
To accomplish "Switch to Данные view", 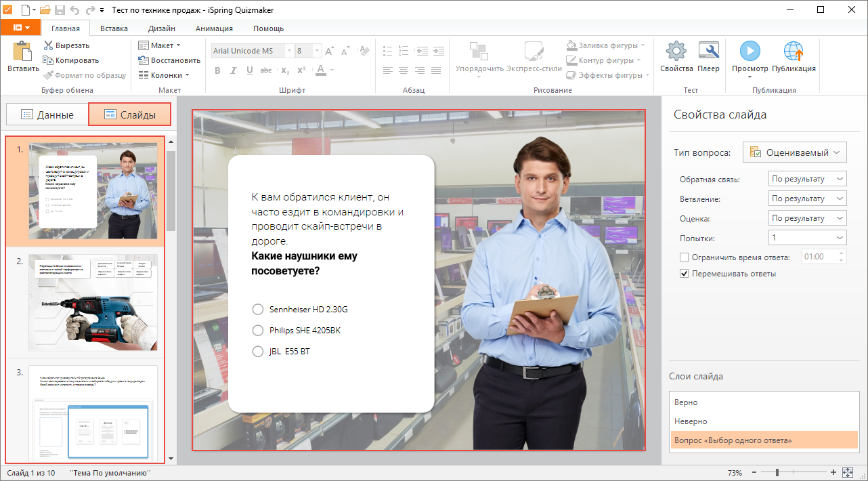I will click(x=47, y=114).
